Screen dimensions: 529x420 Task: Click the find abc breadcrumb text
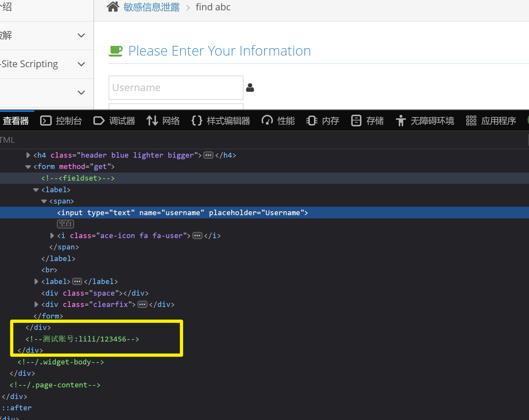click(x=213, y=7)
